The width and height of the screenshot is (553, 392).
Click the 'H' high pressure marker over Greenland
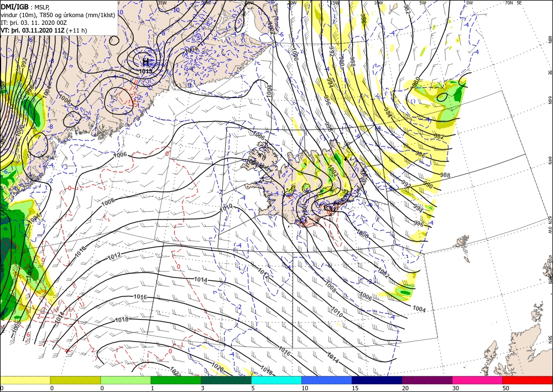(145, 62)
